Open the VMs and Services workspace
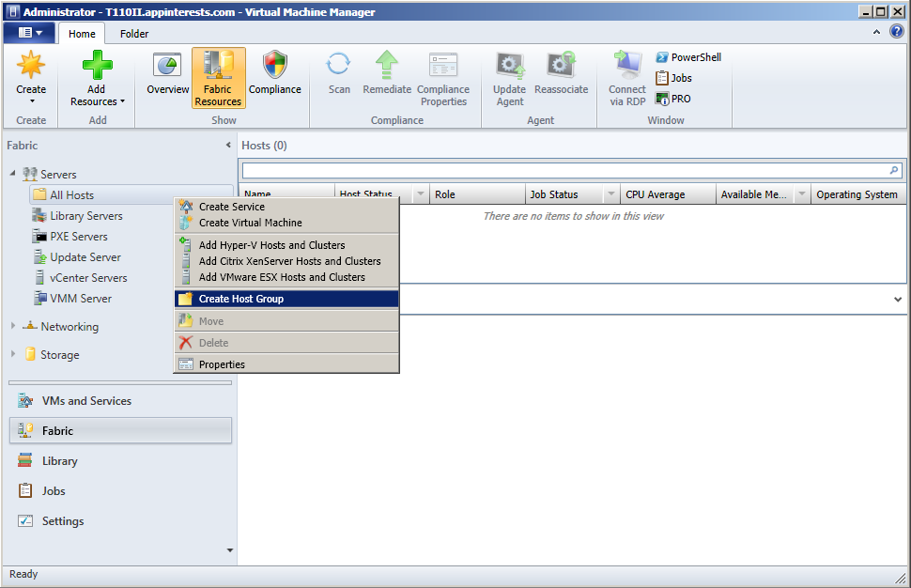Screen dimensions: 911x588 click(86, 401)
